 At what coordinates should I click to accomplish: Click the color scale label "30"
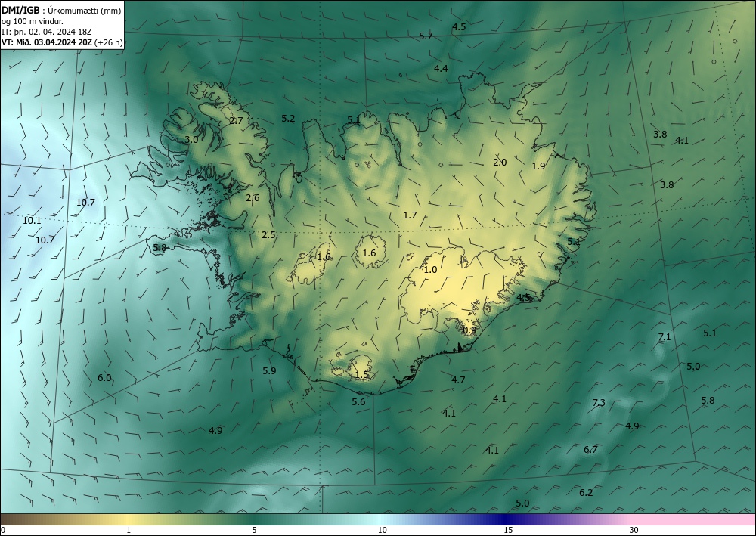pyautogui.click(x=634, y=530)
